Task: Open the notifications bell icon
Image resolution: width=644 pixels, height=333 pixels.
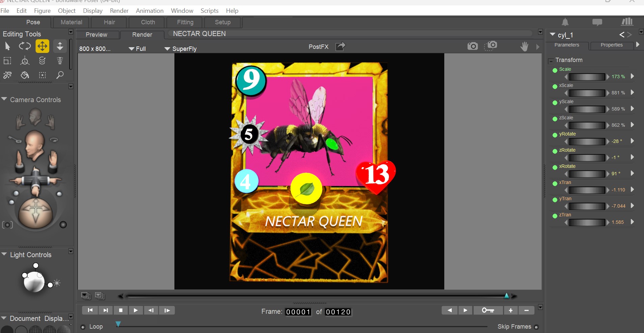Action: pyautogui.click(x=565, y=22)
